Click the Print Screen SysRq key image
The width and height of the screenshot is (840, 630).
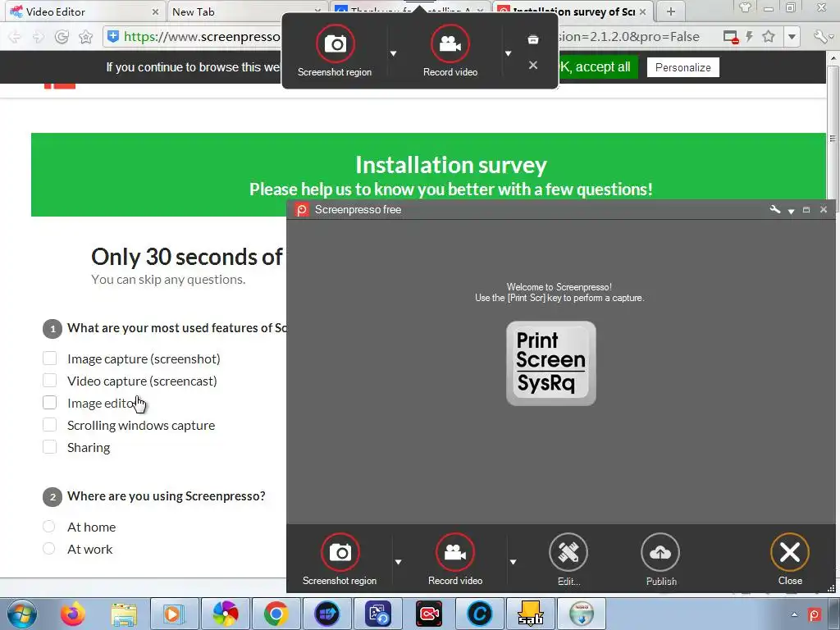(550, 363)
